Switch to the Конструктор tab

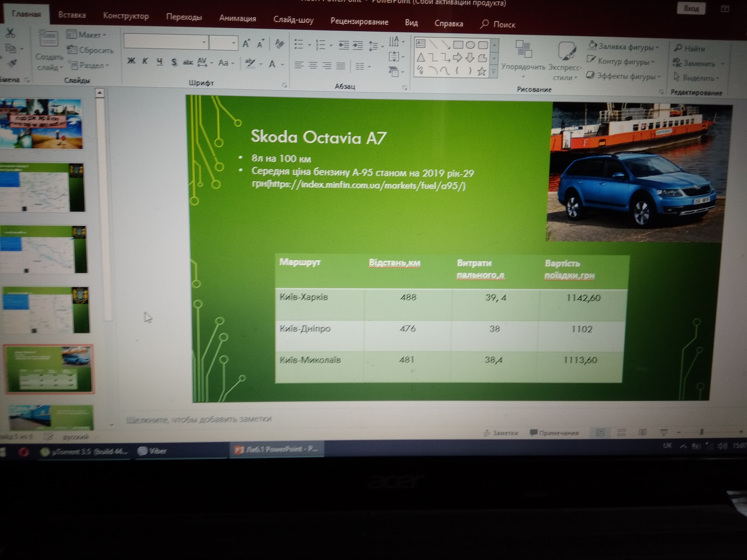pyautogui.click(x=126, y=16)
